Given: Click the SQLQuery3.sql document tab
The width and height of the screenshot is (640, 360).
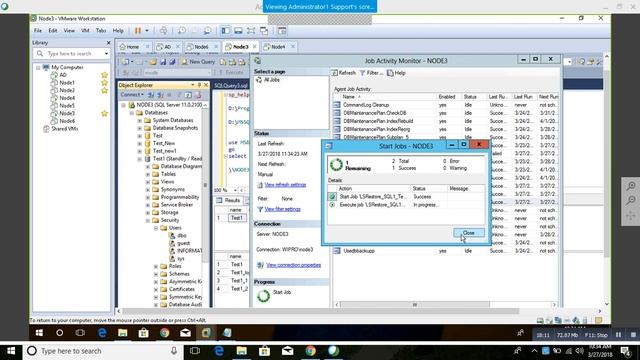Looking at the screenshot, I should click(231, 85).
